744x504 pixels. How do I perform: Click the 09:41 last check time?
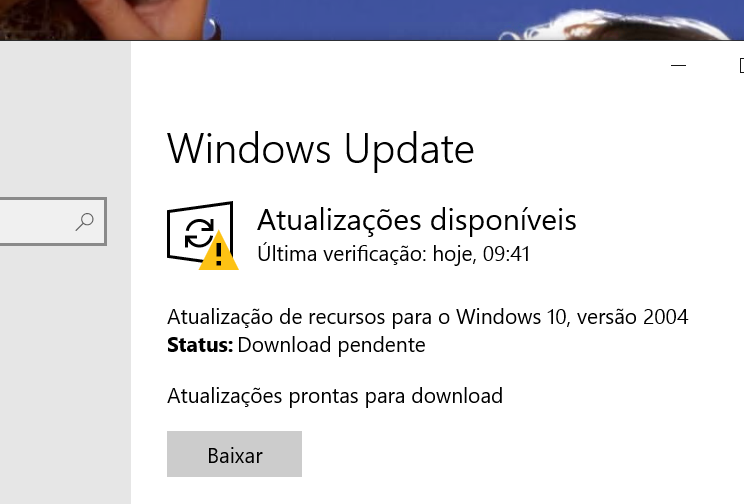tap(506, 254)
